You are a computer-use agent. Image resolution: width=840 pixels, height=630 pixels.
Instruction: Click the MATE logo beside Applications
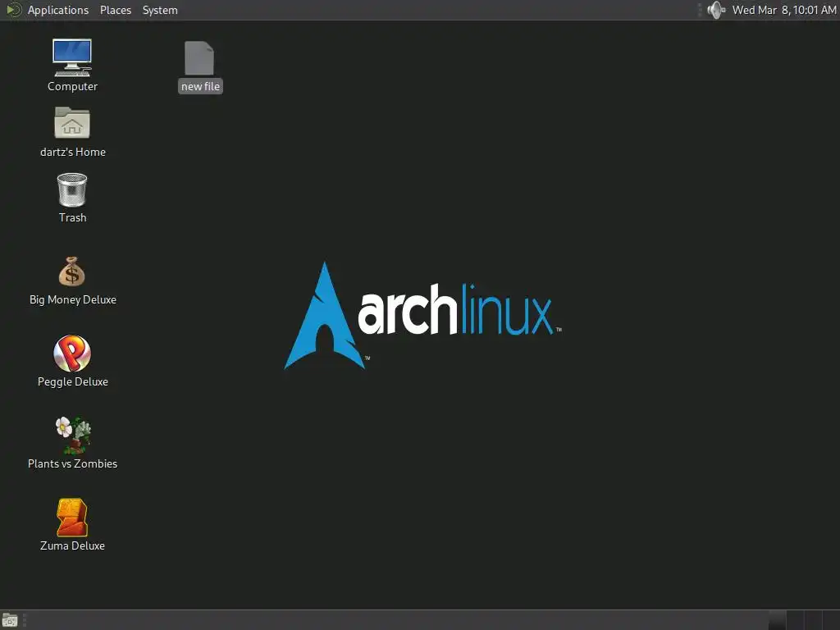coord(14,10)
